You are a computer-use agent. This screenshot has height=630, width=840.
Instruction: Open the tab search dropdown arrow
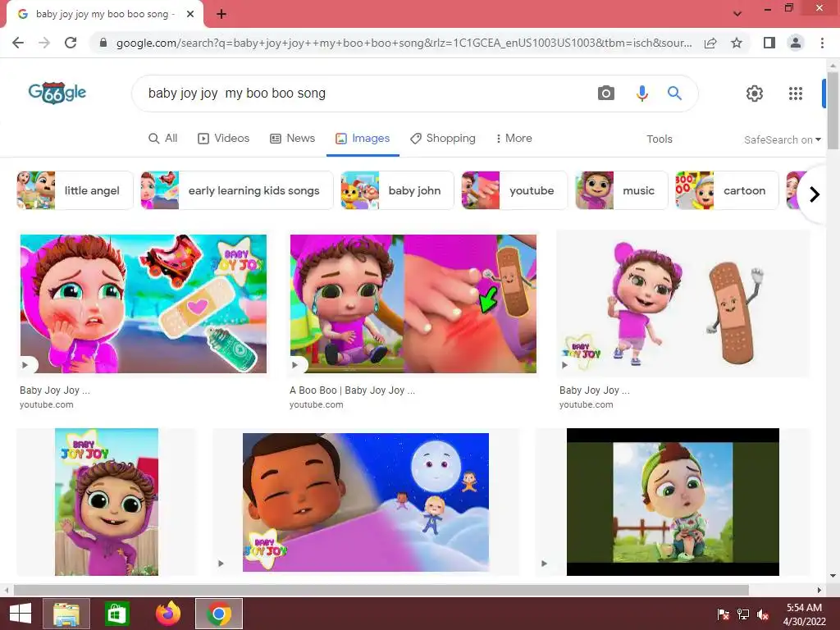[737, 13]
